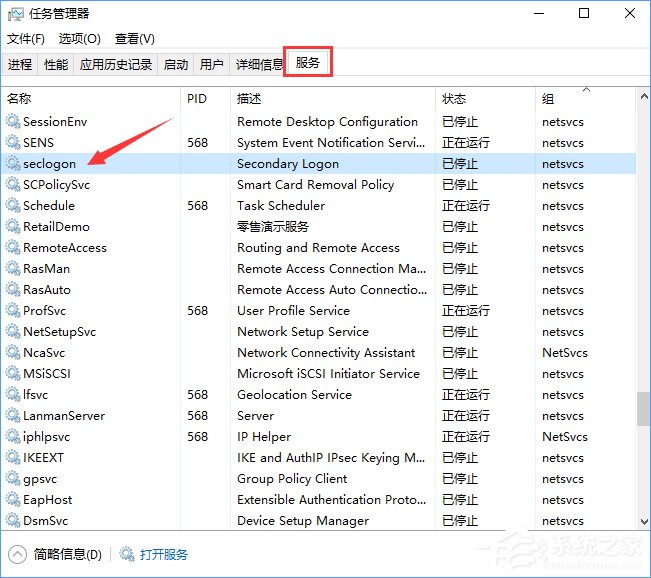This screenshot has width=651, height=578.
Task: Sort services by the PID column header
Action: (206, 99)
